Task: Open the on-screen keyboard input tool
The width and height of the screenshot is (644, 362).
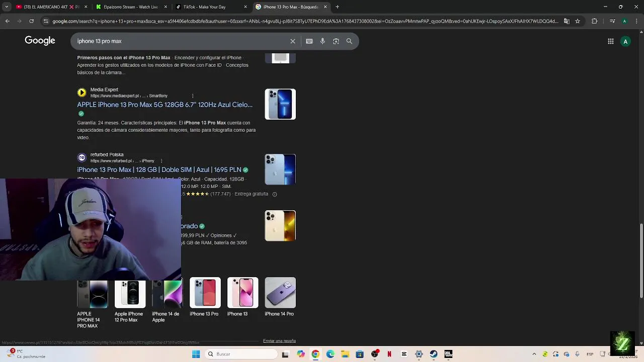Action: point(309,41)
